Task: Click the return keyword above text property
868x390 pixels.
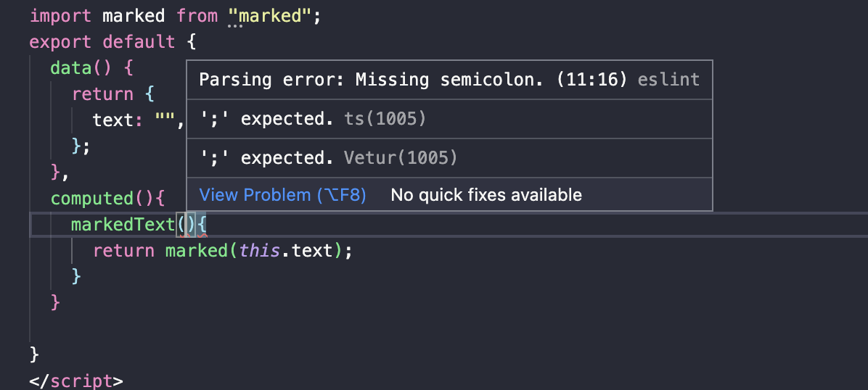Action: click(x=102, y=94)
